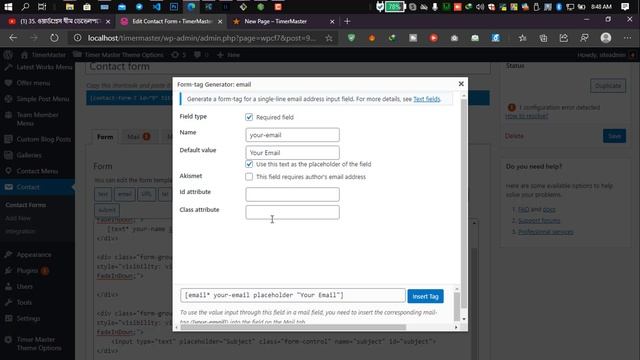Open the Support forums help link
Screen dimensions: 640x360
[x=539, y=220]
